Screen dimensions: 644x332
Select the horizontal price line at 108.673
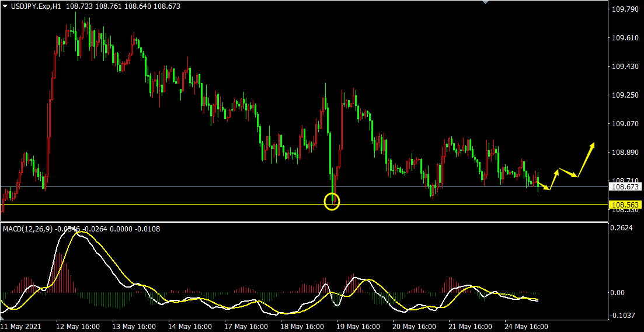[175, 187]
